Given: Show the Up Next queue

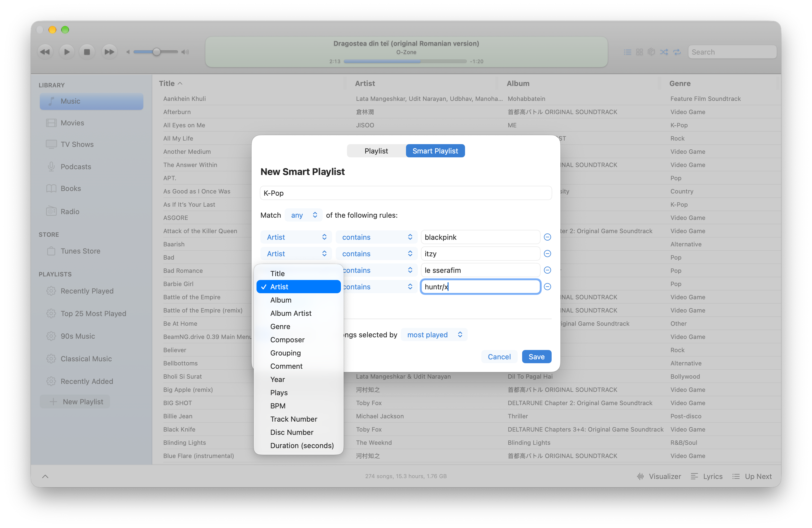Looking at the screenshot, I should [752, 476].
